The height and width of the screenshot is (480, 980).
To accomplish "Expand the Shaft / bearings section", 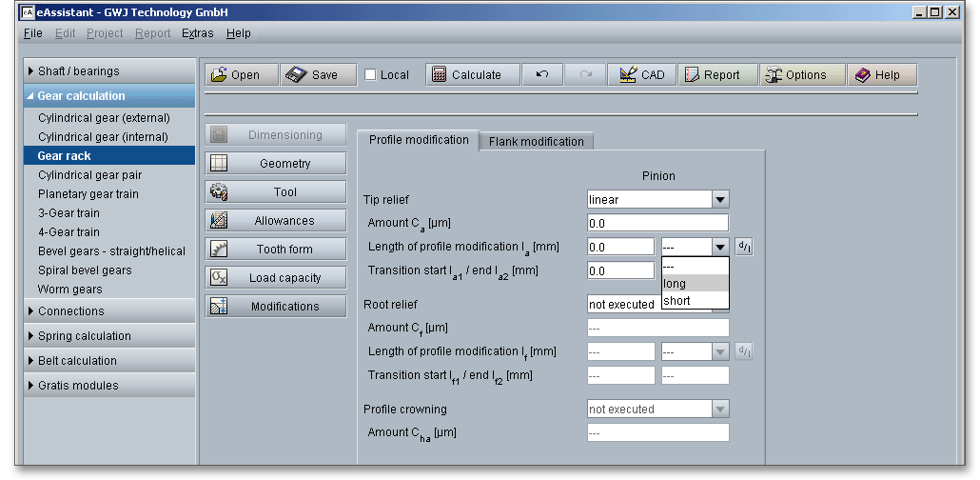I will [x=109, y=71].
